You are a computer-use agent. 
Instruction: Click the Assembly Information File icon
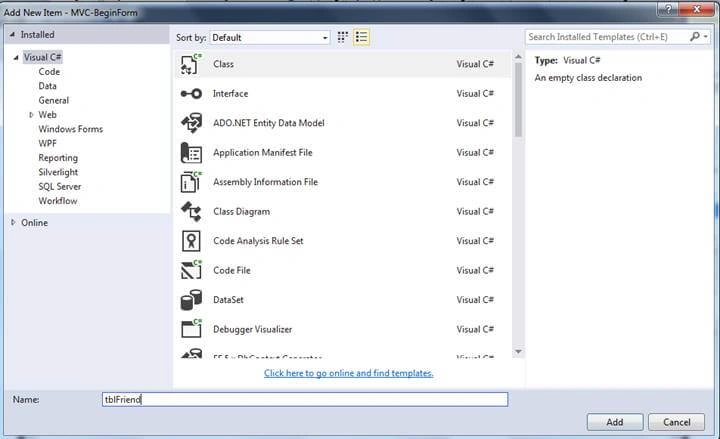click(191, 182)
